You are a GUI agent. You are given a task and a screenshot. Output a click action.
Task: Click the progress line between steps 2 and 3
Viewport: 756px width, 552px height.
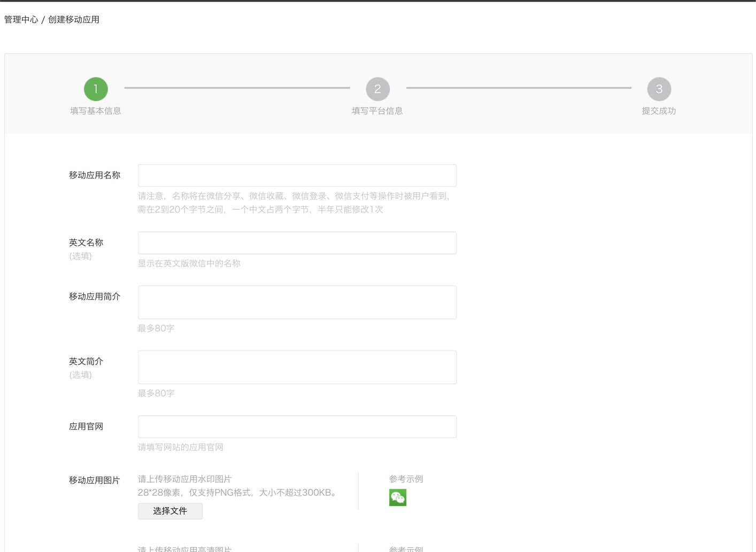[x=519, y=88]
